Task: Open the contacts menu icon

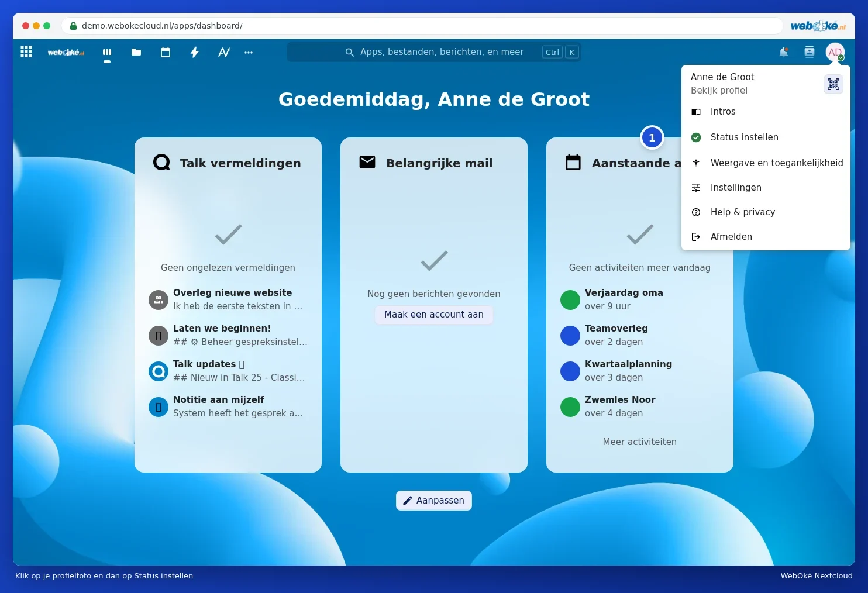Action: [x=810, y=52]
